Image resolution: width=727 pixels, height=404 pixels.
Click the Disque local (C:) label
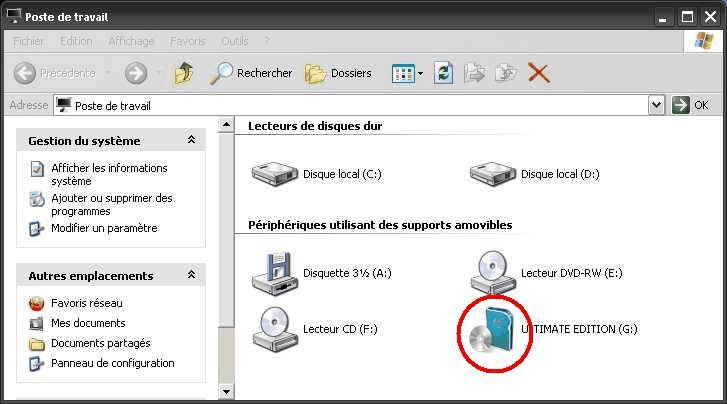point(342,174)
